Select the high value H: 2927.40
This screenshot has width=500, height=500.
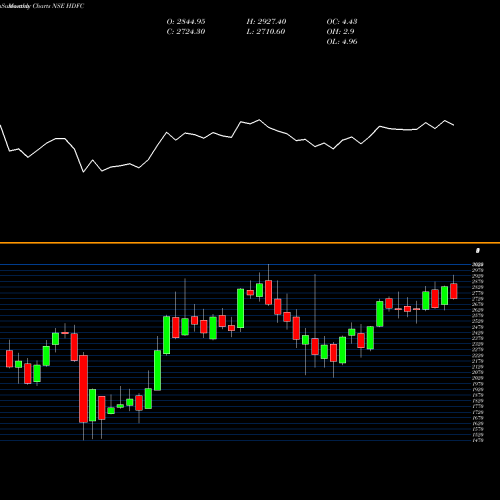pos(266,22)
